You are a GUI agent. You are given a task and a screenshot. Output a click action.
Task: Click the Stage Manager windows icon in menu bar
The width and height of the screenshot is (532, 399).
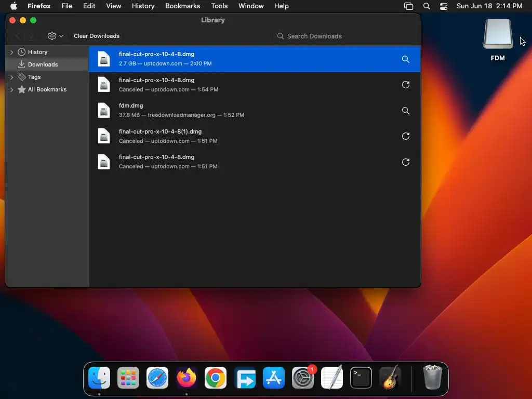[x=408, y=6]
